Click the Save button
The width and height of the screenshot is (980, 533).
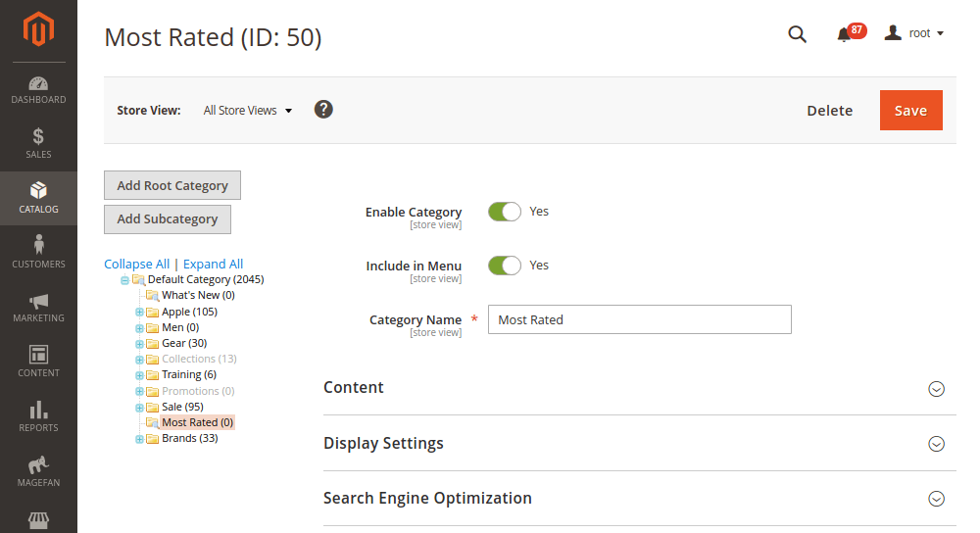point(910,111)
